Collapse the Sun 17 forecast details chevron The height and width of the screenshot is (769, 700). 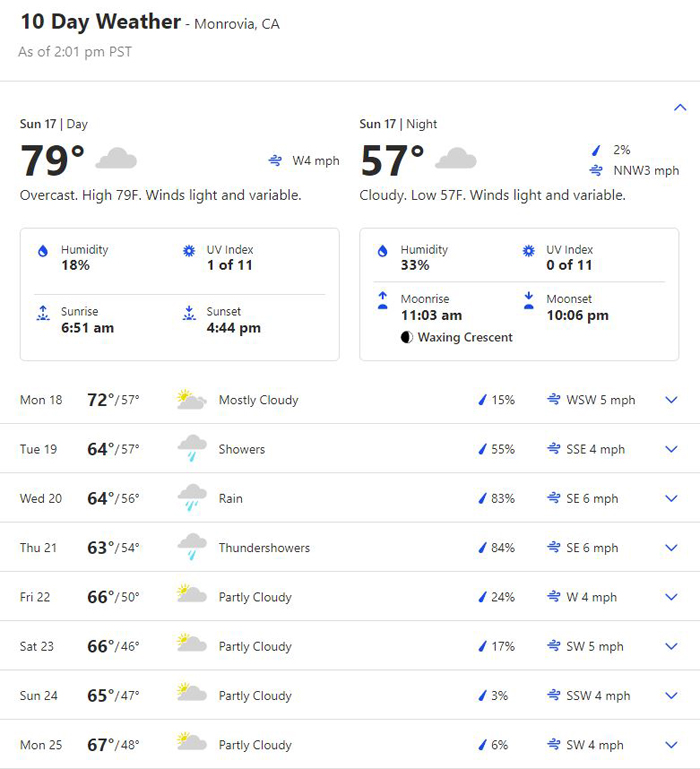click(x=680, y=107)
